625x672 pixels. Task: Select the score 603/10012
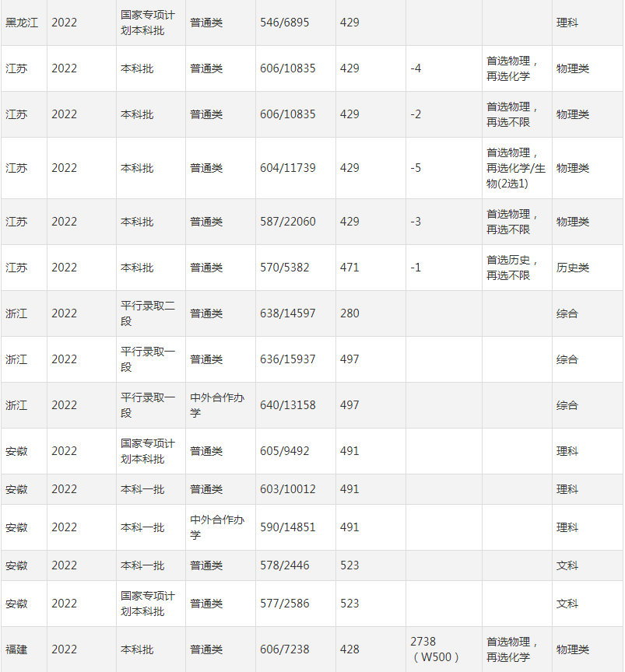(288, 489)
